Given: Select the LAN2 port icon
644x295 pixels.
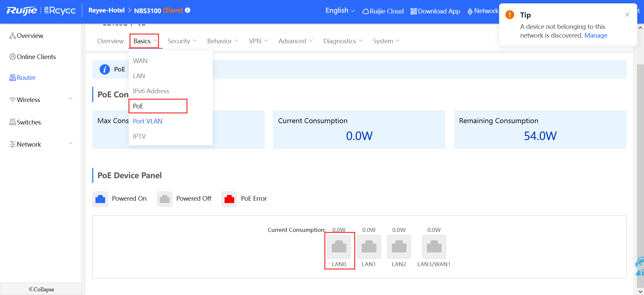Looking at the screenshot, I should click(x=399, y=247).
